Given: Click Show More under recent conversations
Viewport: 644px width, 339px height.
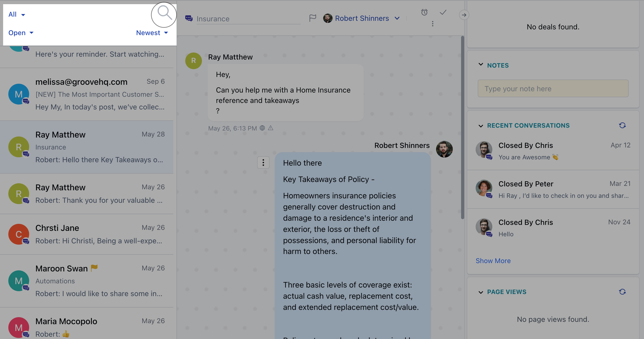Looking at the screenshot, I should 493,260.
